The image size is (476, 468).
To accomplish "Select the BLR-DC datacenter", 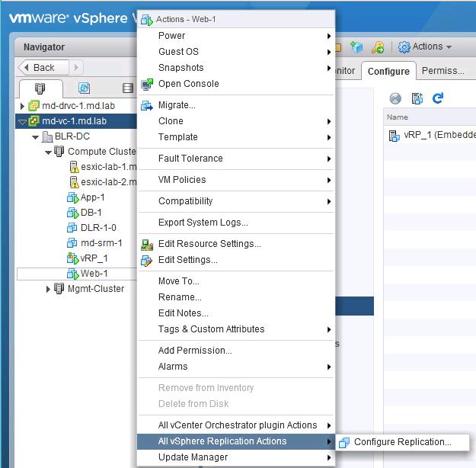I will tap(72, 136).
